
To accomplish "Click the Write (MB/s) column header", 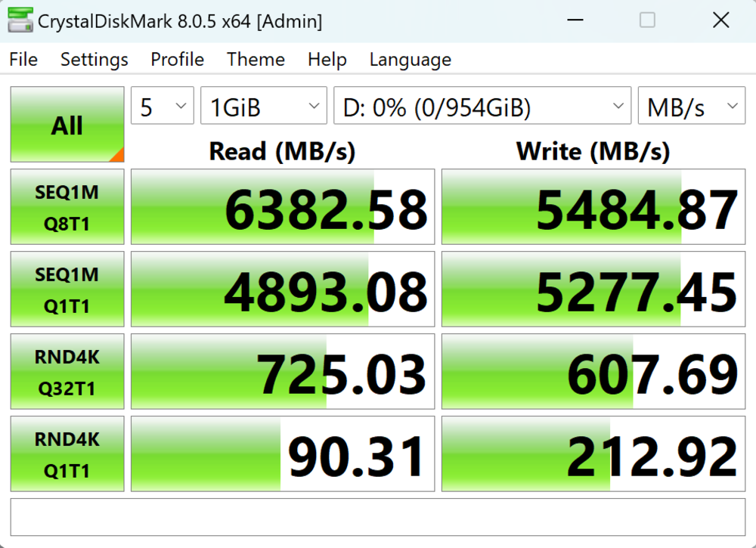I will 593,151.
